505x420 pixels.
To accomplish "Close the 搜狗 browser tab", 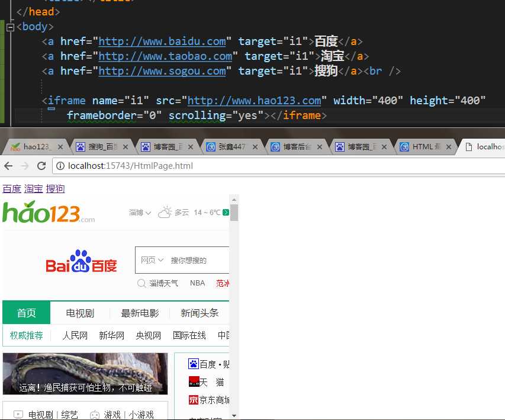I will coord(126,147).
